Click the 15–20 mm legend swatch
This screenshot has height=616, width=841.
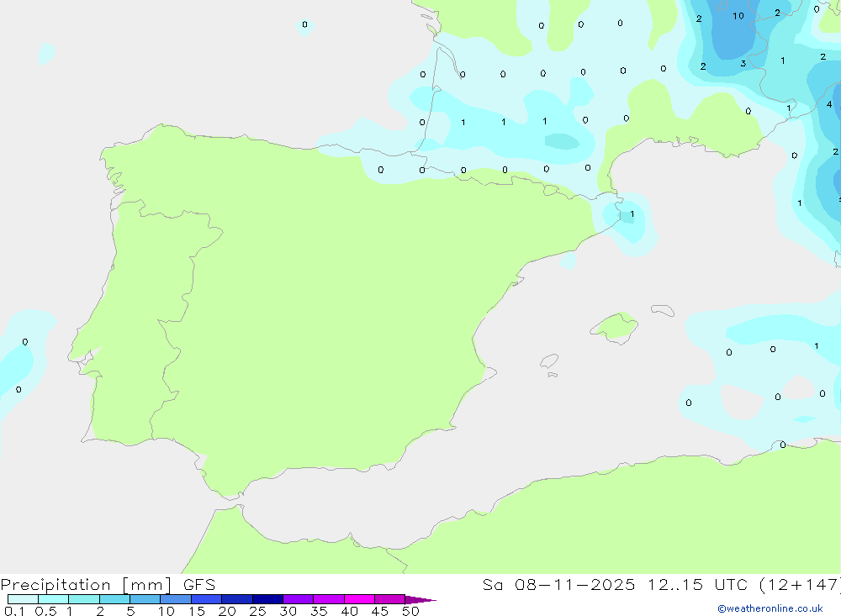point(207,599)
